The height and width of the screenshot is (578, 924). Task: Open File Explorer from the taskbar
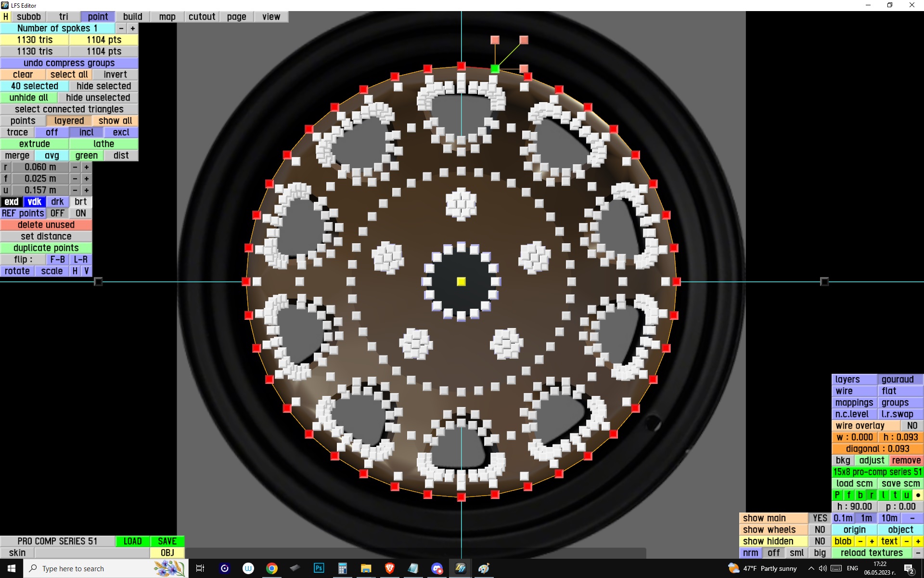click(366, 568)
